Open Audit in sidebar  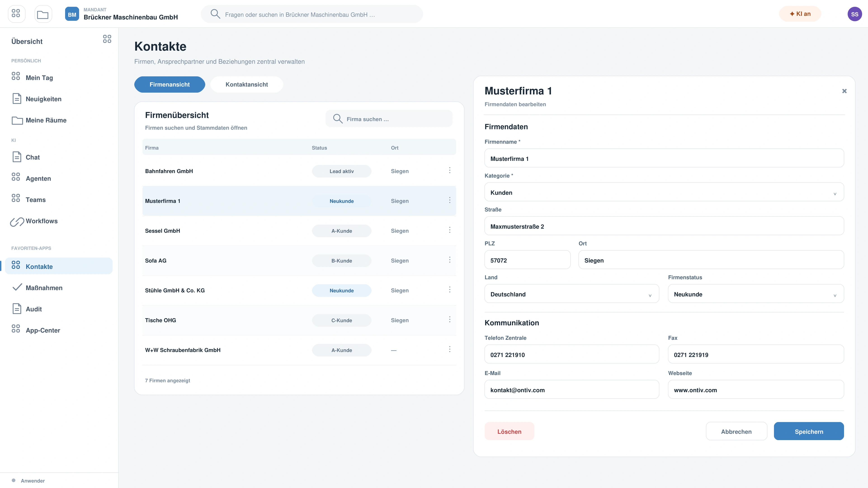pyautogui.click(x=59, y=309)
